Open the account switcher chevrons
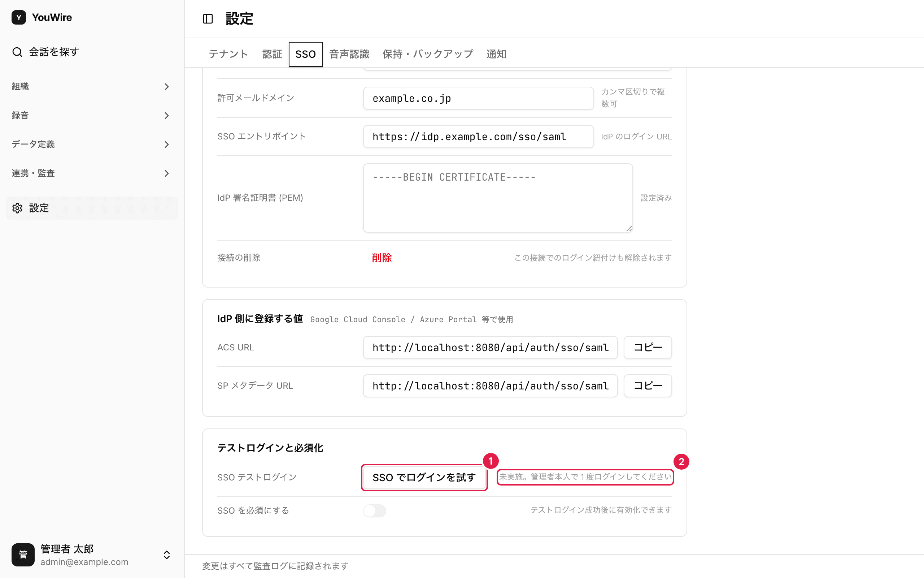This screenshot has width=924, height=578. 166,555
